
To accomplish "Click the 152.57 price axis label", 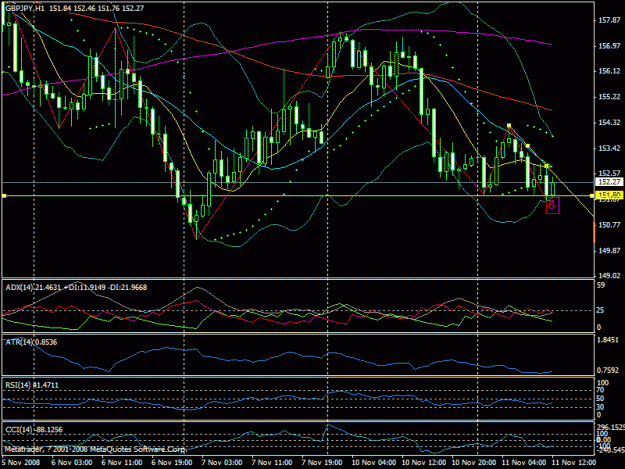I will pyautogui.click(x=609, y=173).
